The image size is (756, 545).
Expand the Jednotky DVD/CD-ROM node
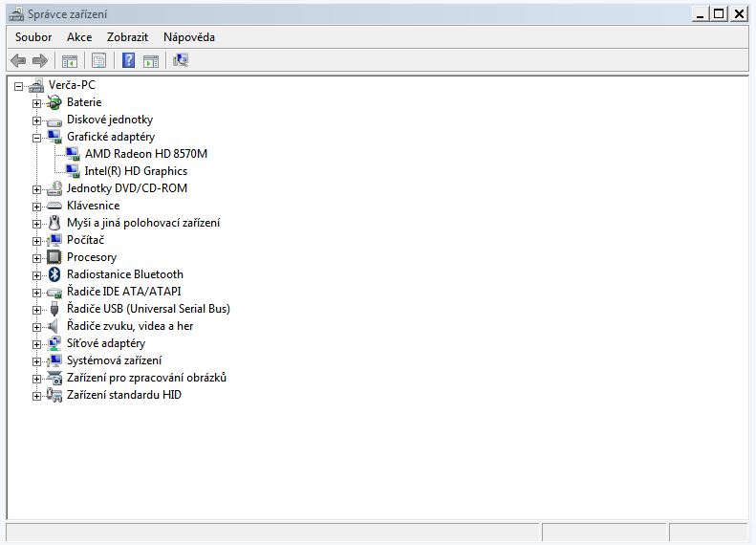tap(36, 189)
